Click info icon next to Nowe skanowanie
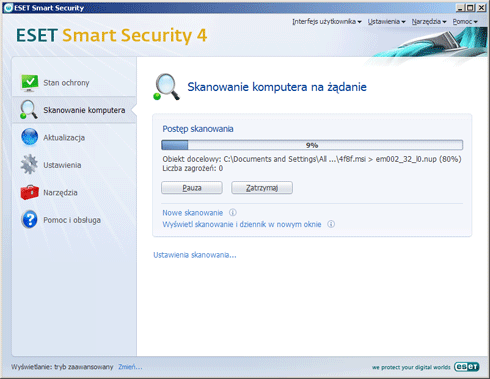The image size is (490, 379). (233, 212)
